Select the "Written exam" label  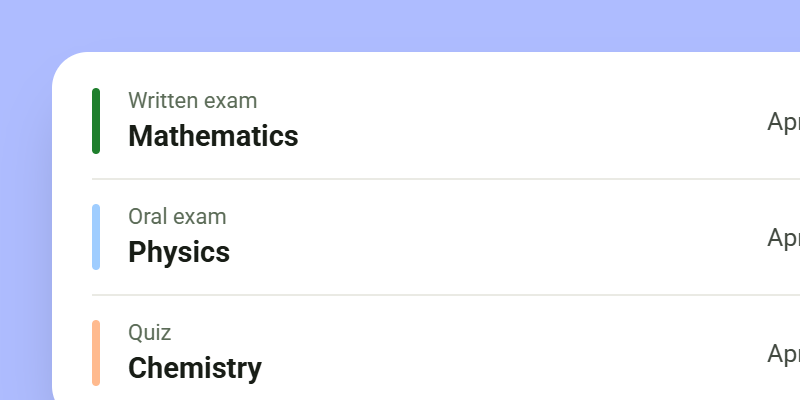pos(192,101)
